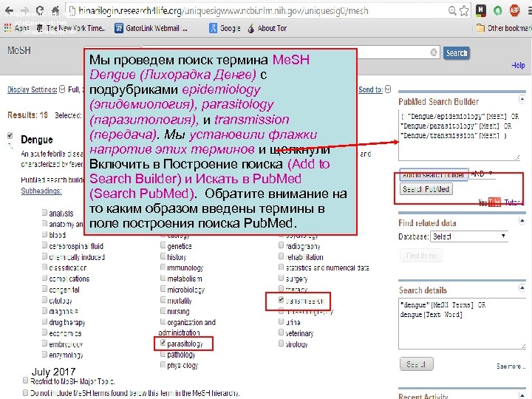Viewport: 532px width, 399px height.
Task: Click Add to search builder button
Action: (434, 174)
